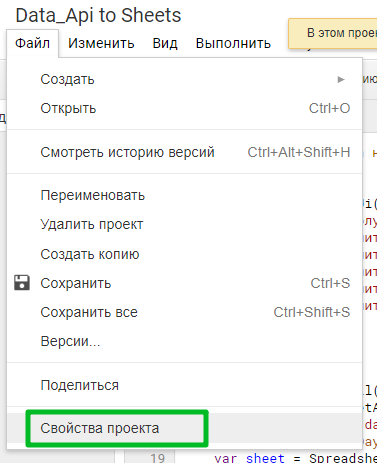377x463 pixels.
Task: Open the Изменить menu
Action: (101, 43)
